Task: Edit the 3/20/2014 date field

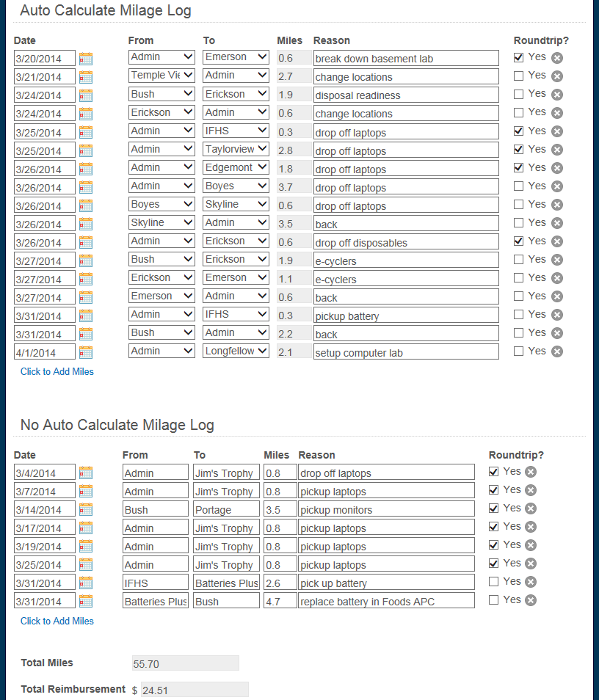Action: (45, 59)
